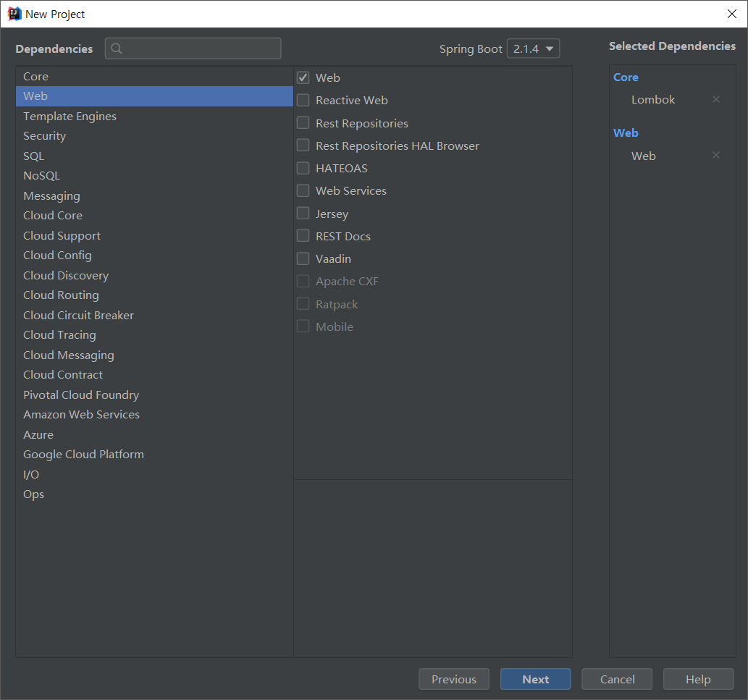This screenshot has width=748, height=700.
Task: Open the Cloud Contract category
Action: 154,375
